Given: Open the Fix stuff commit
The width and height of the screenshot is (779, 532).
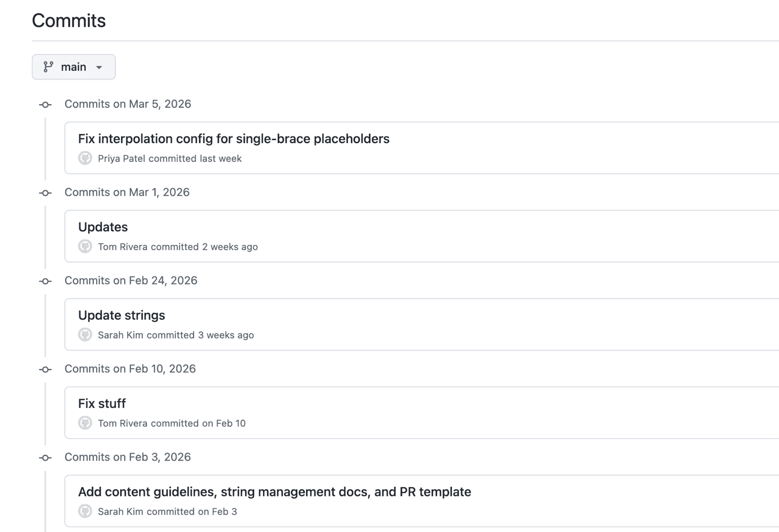Looking at the screenshot, I should coord(102,403).
